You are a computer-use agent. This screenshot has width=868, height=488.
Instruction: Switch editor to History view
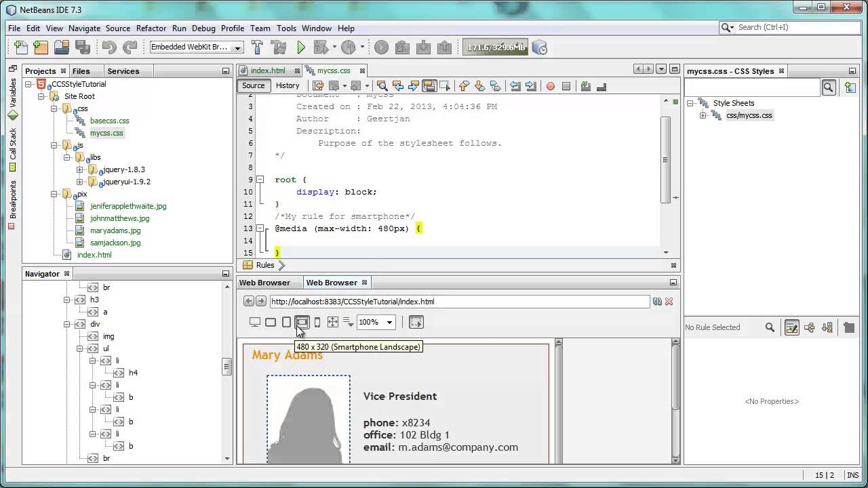[288, 85]
